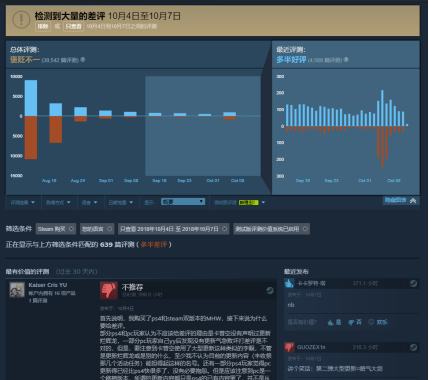The image size is (429, 380).
Task: Open Kaiser Cris YU's avatar thumbnail
Action: point(17,290)
